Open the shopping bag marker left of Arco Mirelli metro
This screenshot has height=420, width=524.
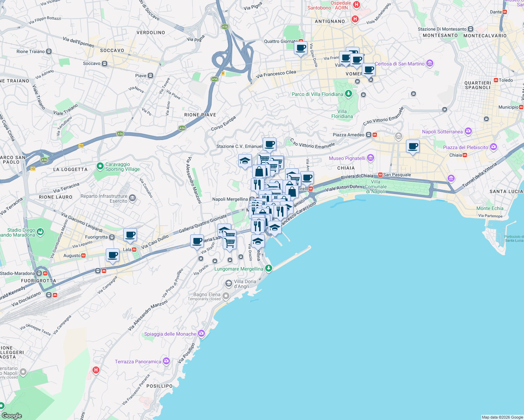point(292,192)
